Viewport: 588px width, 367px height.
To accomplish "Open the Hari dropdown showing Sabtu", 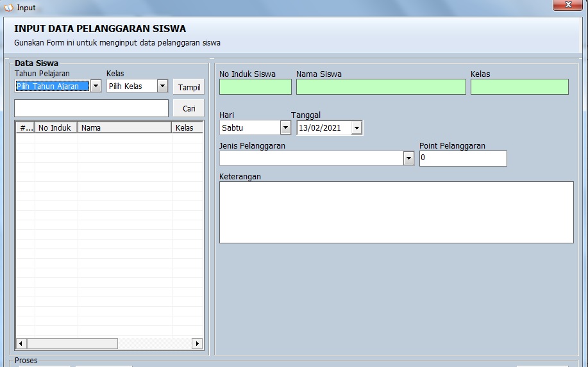I will pyautogui.click(x=285, y=127).
